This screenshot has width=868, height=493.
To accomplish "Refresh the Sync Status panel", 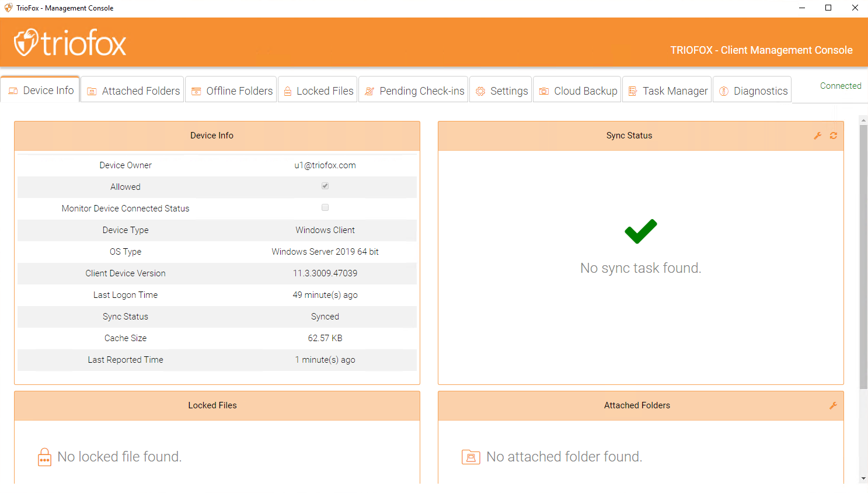I will click(834, 136).
